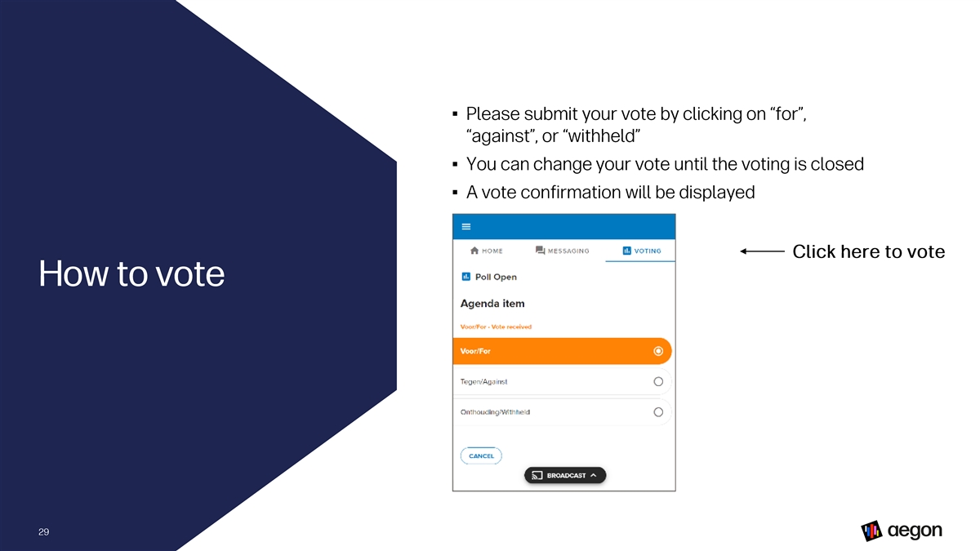Click the orange Voor/For option bar
The image size is (980, 551).
[x=562, y=351]
